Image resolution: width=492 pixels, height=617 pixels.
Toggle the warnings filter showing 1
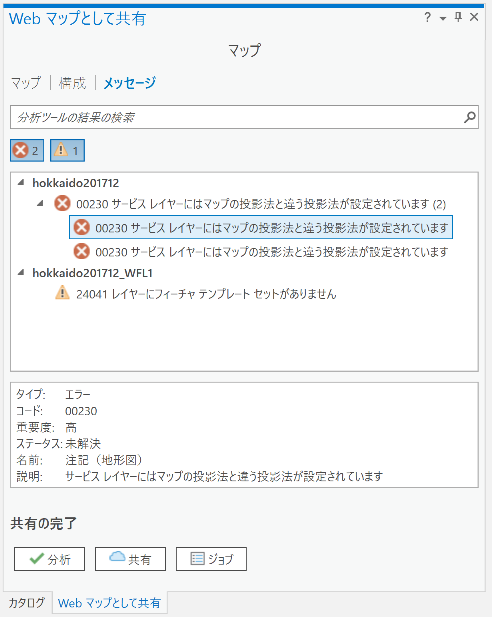67,150
